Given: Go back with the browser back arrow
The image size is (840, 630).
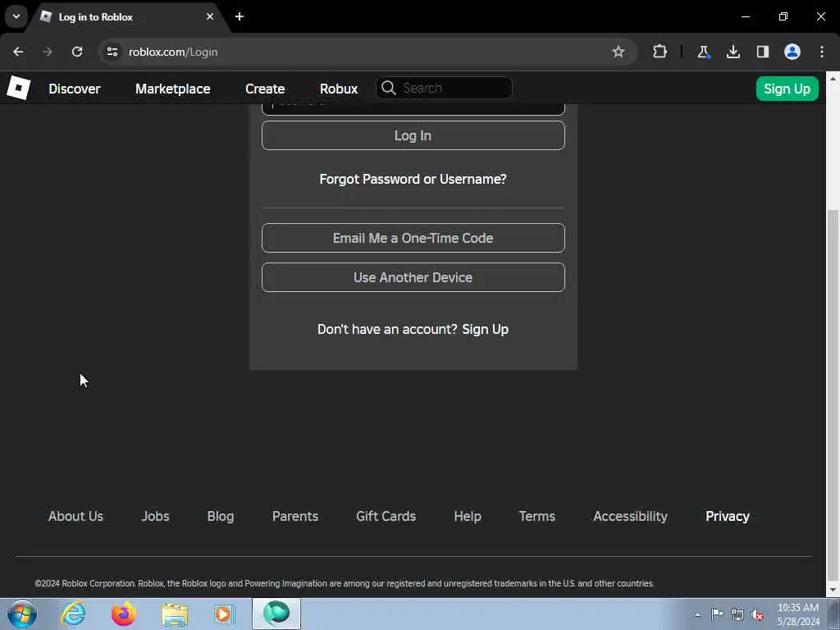Looking at the screenshot, I should 18,52.
